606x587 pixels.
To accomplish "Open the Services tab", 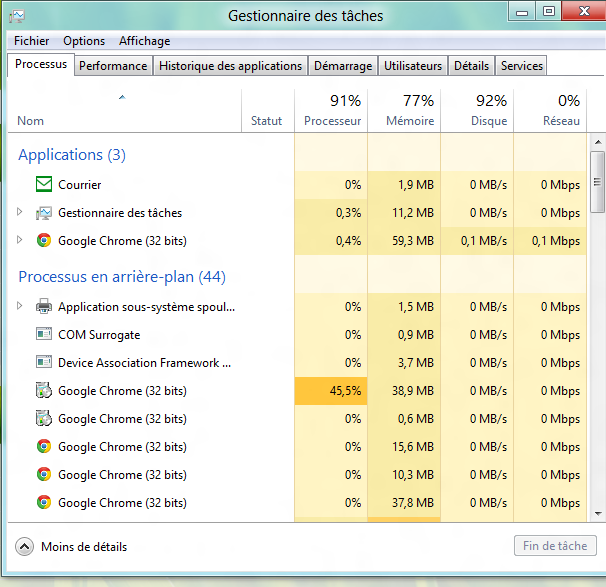I will [x=522, y=66].
